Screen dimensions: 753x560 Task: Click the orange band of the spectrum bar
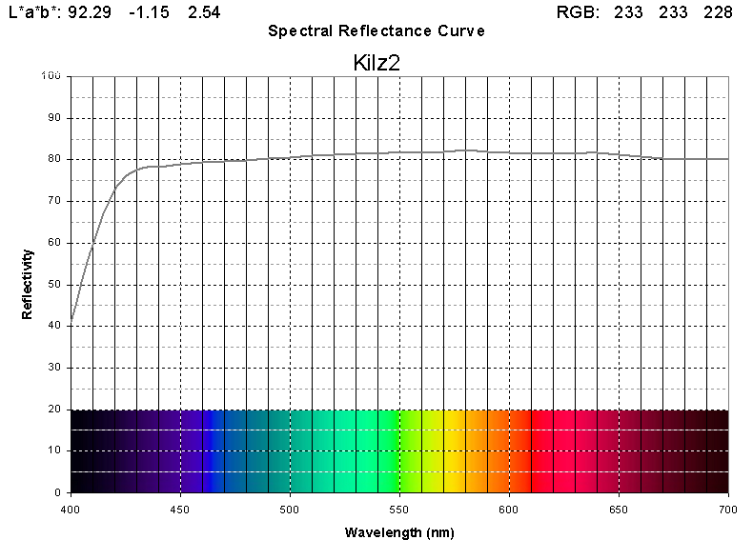click(486, 451)
